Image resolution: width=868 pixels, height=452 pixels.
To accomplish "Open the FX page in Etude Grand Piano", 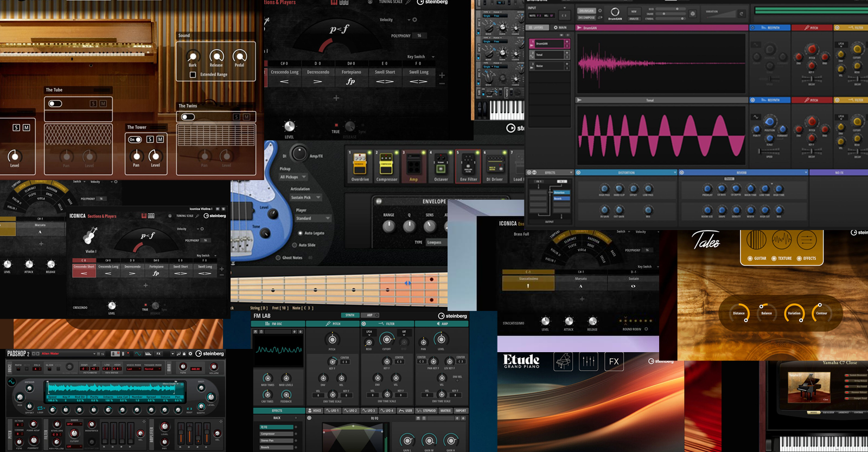I will (614, 361).
